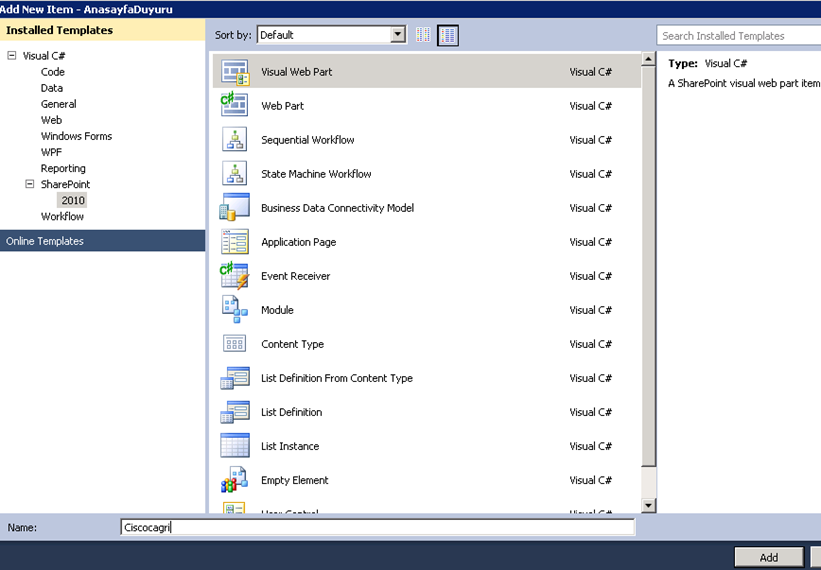The image size is (821, 570).
Task: Select the Event Receiver icon
Action: 235,276
